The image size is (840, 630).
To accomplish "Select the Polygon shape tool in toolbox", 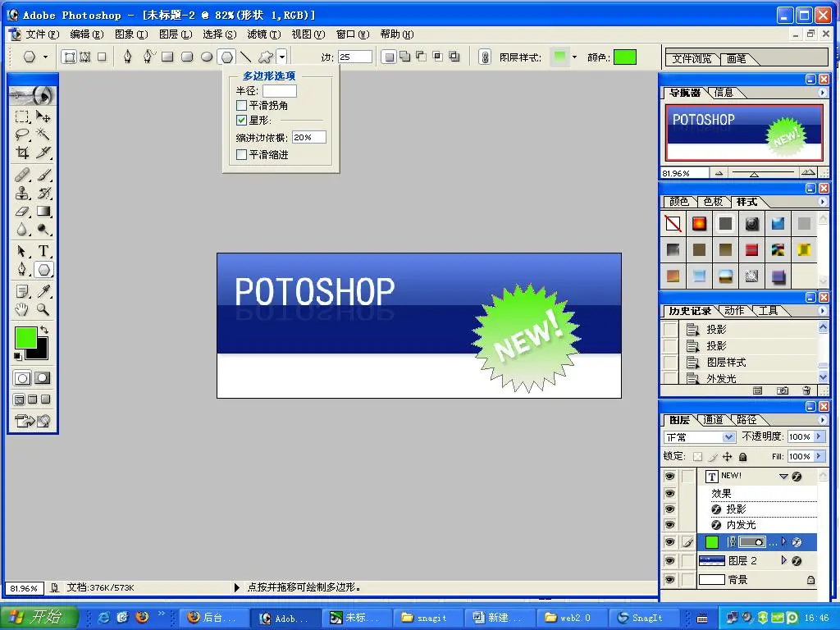I will [43, 269].
